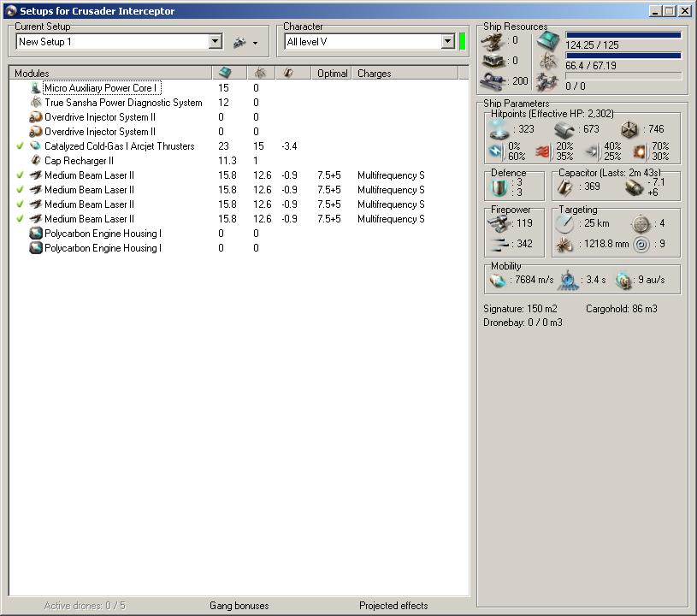Click the CPU usage bar 124.25 / 125
Image resolution: width=697 pixels, height=616 pixels.
[623, 35]
